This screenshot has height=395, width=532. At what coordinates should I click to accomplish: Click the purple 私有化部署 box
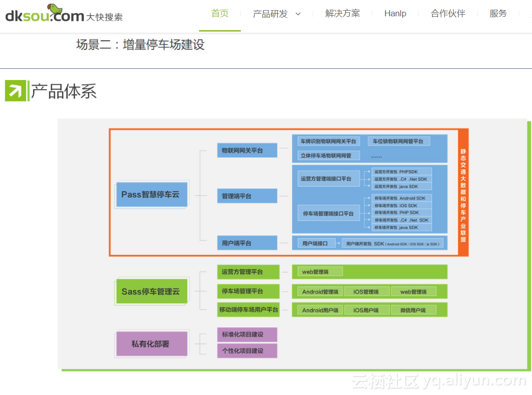(x=152, y=344)
